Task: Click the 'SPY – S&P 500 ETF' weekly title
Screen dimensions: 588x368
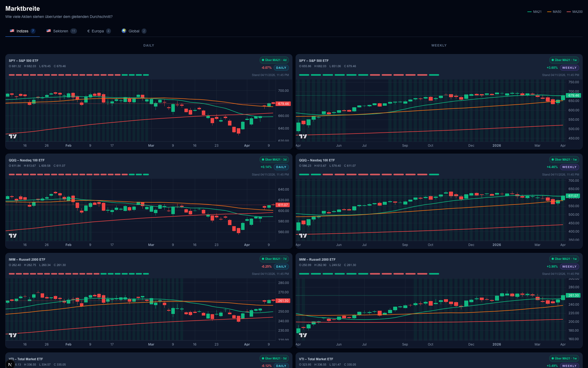Action: tap(314, 61)
